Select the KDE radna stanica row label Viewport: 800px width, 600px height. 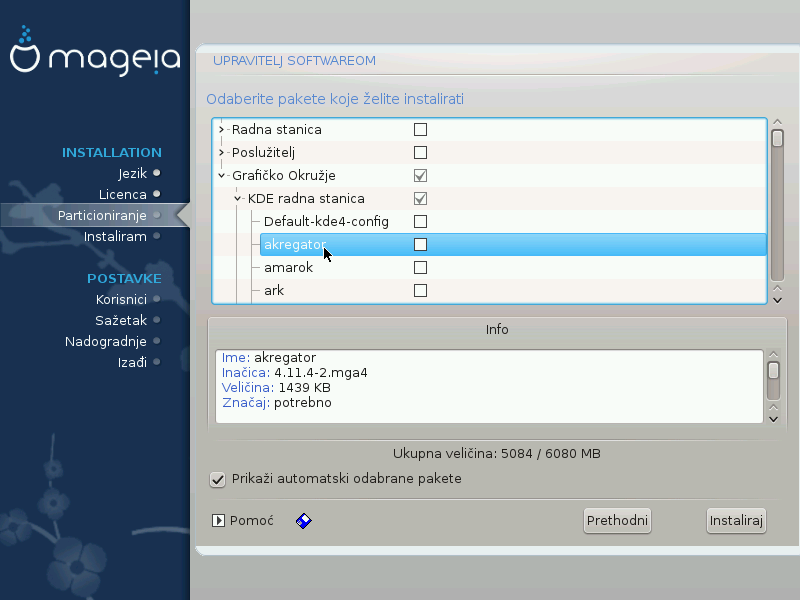[306, 198]
